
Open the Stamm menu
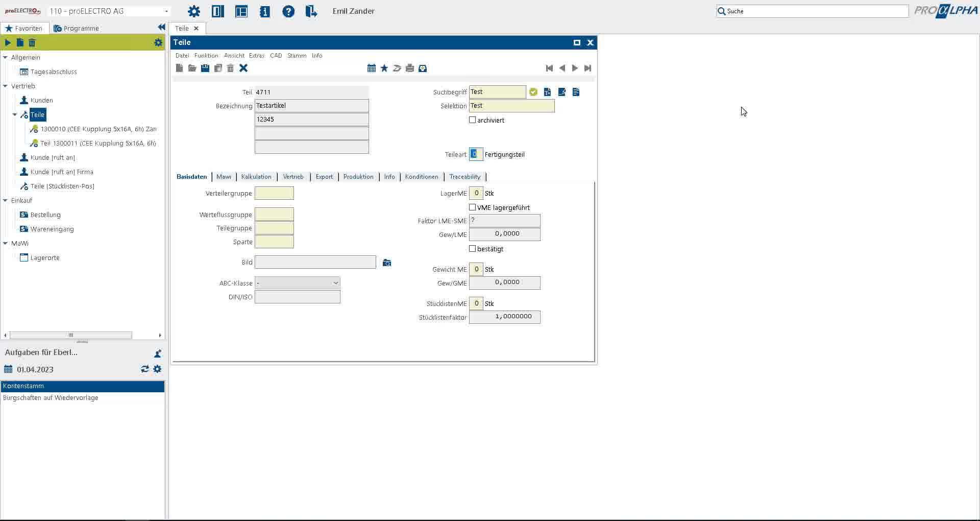click(297, 56)
